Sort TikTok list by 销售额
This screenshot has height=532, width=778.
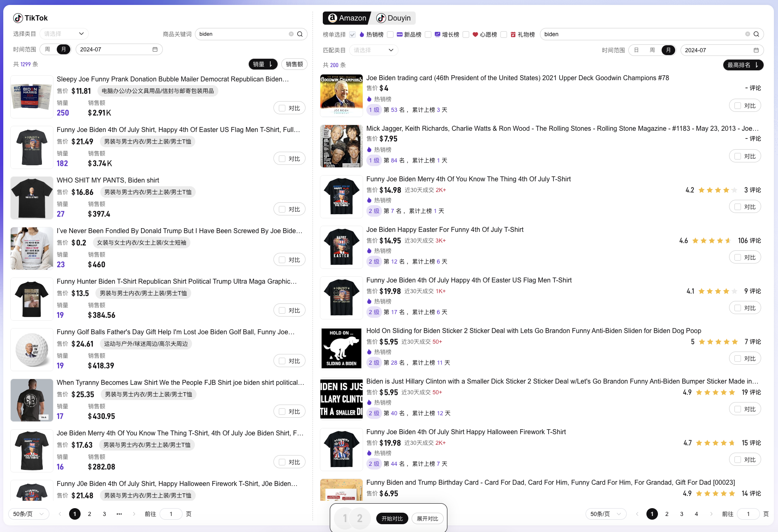point(294,64)
